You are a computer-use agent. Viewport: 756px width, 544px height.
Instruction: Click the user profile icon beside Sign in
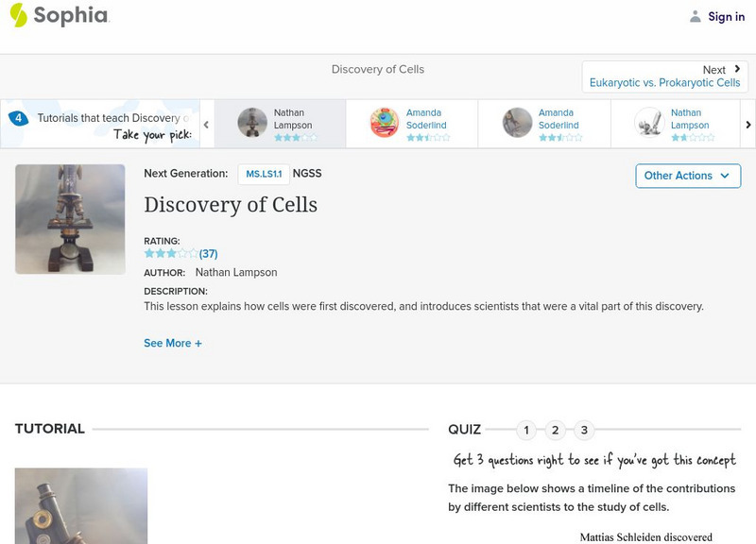pos(696,16)
